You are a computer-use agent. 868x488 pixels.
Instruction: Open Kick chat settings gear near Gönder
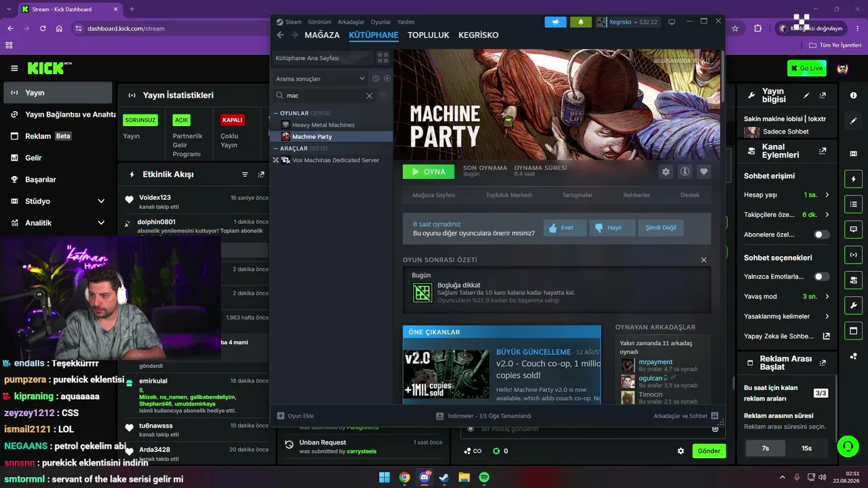coord(681,451)
